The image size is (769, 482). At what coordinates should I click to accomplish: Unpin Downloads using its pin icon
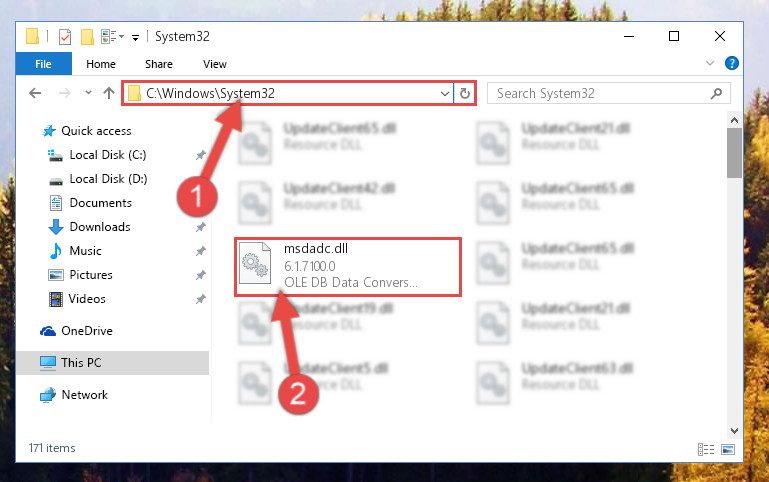click(x=200, y=227)
